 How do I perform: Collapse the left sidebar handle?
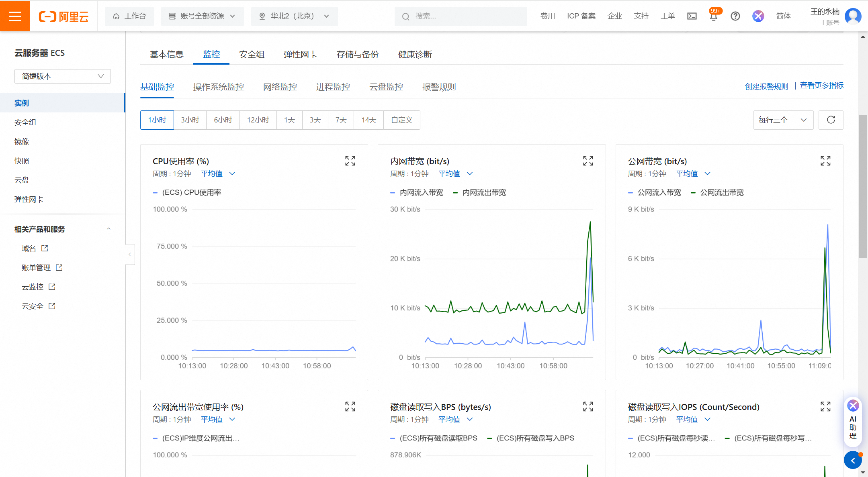tap(130, 254)
